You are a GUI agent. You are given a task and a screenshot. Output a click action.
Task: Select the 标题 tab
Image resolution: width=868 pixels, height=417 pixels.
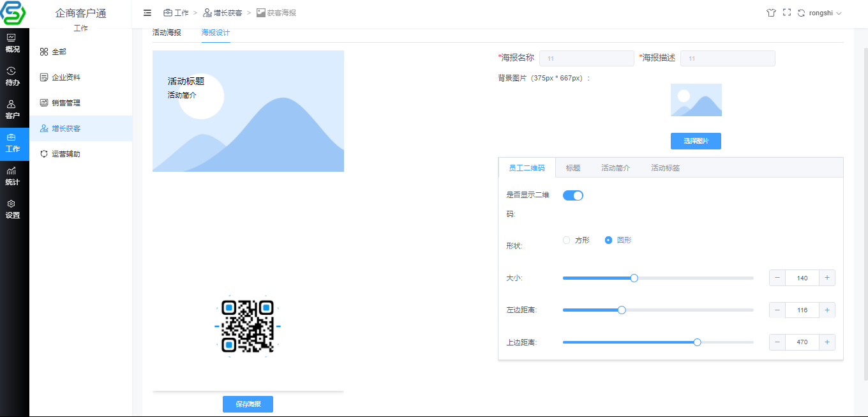tap(573, 168)
